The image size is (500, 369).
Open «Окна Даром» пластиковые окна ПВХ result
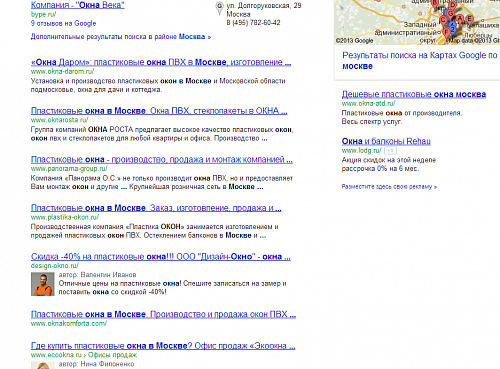(x=161, y=62)
